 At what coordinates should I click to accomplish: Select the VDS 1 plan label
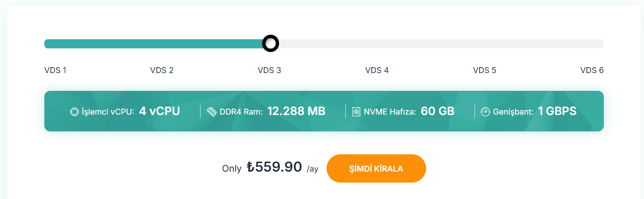(55, 70)
